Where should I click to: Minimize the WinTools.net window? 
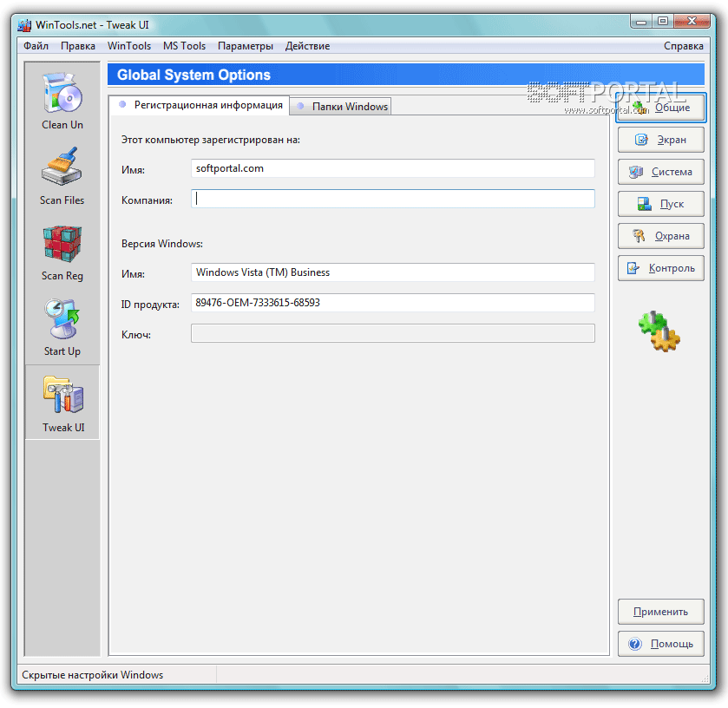(x=640, y=22)
